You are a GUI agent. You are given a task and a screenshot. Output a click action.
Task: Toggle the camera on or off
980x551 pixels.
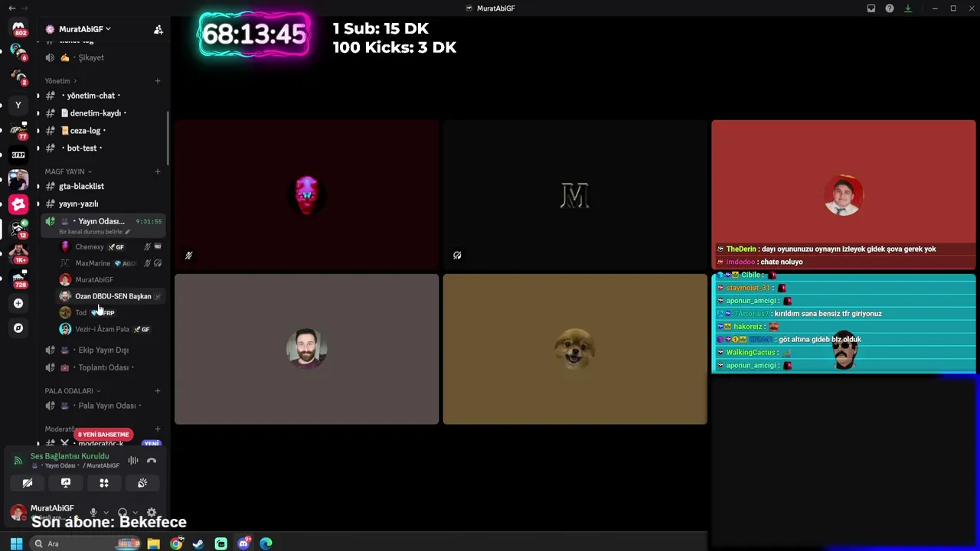(28, 483)
